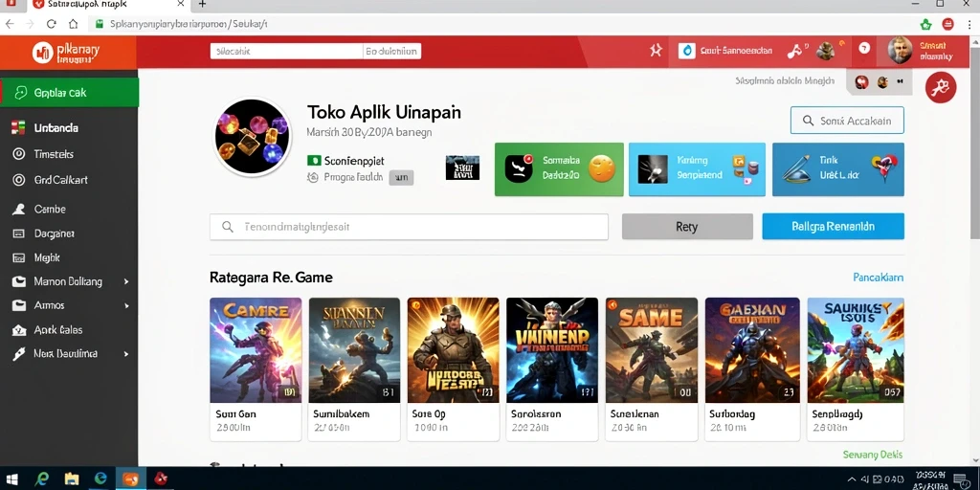The width and height of the screenshot is (980, 490).
Task: Open the Sorolssron game card
Action: click(552, 369)
